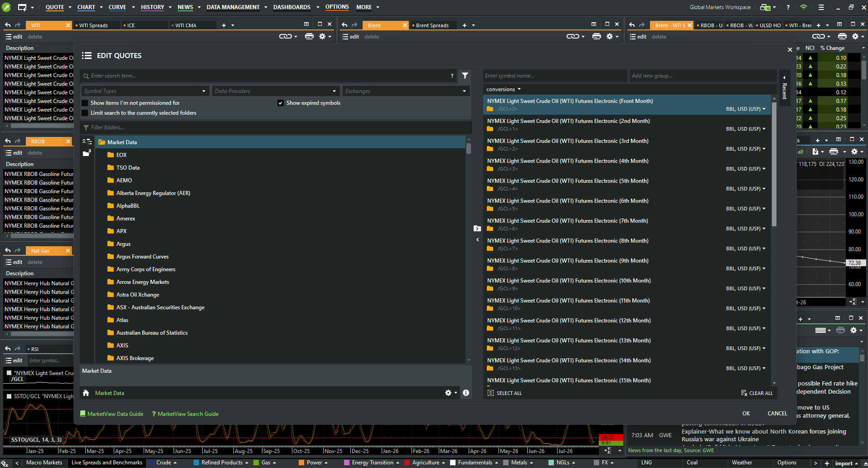Open the hamburger menu in title bar
This screenshot has height=468, width=868.
click(x=821, y=7)
